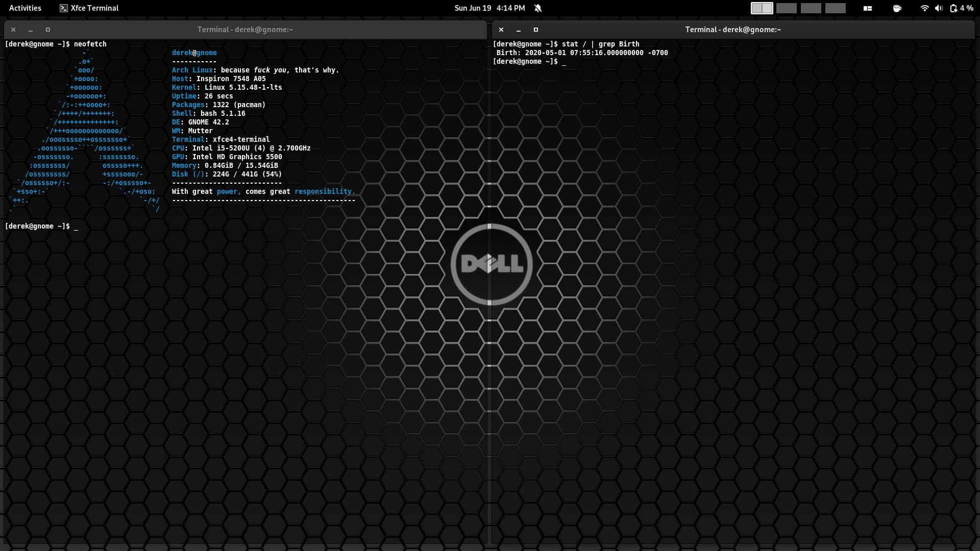Click the 'GPU: Intel HD Graphics 5500' line
This screenshot has width=980, height=551.
(x=227, y=157)
